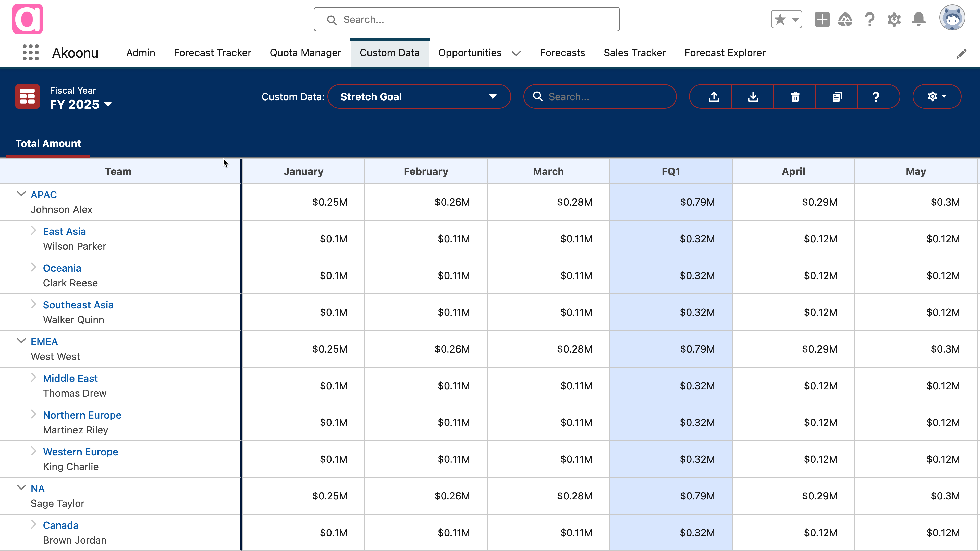Screen dimensions: 980x551
Task: Open the Oceania team link
Action: click(62, 268)
